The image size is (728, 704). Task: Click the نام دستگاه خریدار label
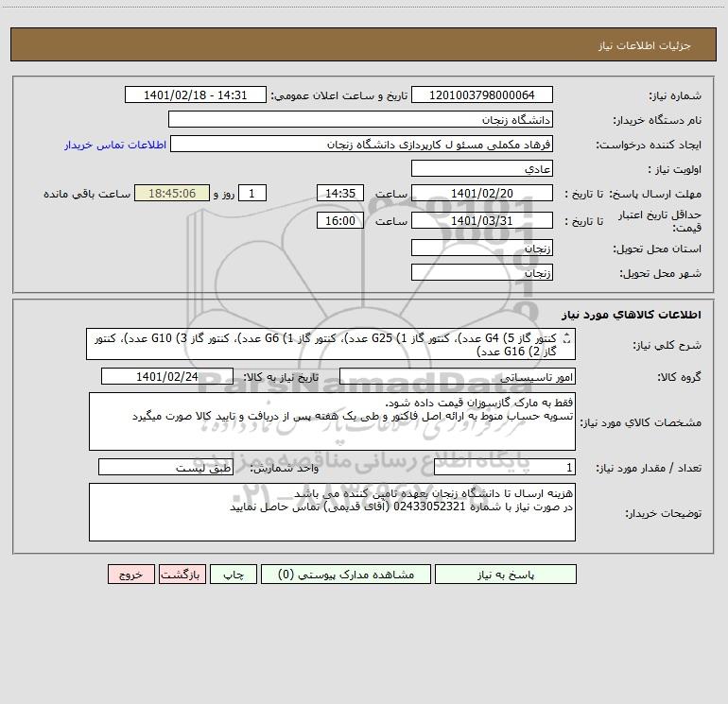(x=657, y=121)
